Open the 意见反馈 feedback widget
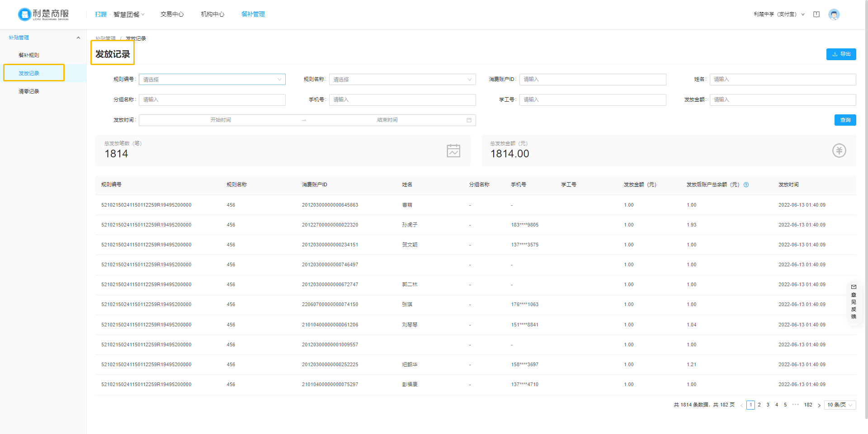 tap(854, 302)
